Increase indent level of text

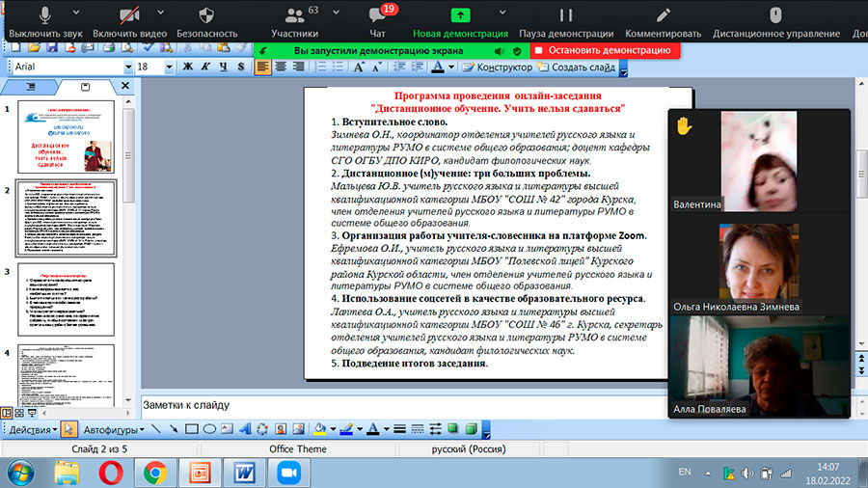coord(417,67)
